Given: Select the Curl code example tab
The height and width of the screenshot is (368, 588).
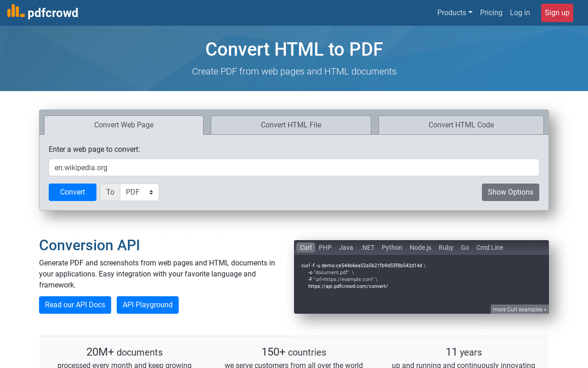Looking at the screenshot, I should [305, 247].
